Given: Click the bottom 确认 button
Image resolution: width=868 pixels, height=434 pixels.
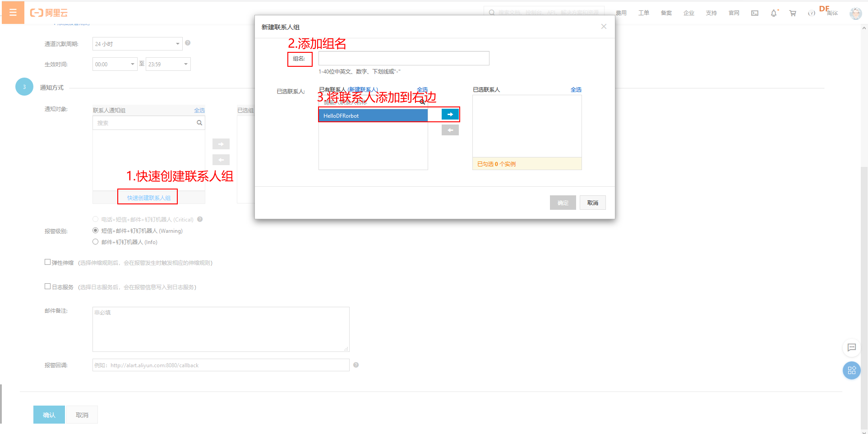Looking at the screenshot, I should click(x=49, y=415).
